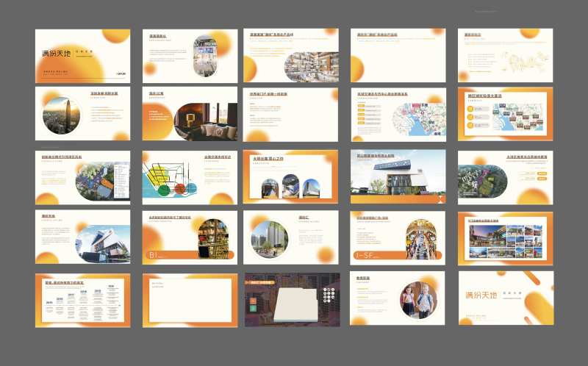Click the slide with circular high-rise towers photo
This screenshot has width=588, height=366.
[290, 238]
